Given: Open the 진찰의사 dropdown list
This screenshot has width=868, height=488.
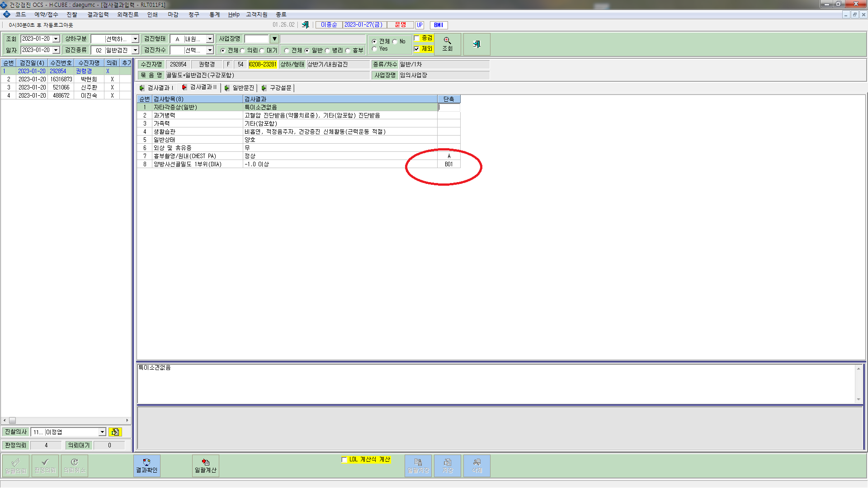Looking at the screenshot, I should click(102, 432).
